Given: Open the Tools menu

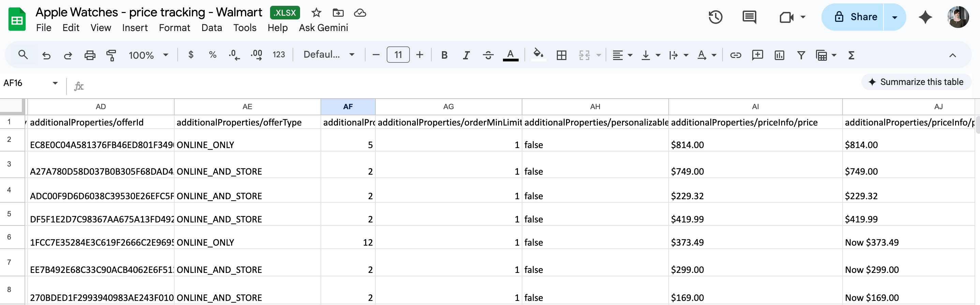Looking at the screenshot, I should (x=244, y=28).
